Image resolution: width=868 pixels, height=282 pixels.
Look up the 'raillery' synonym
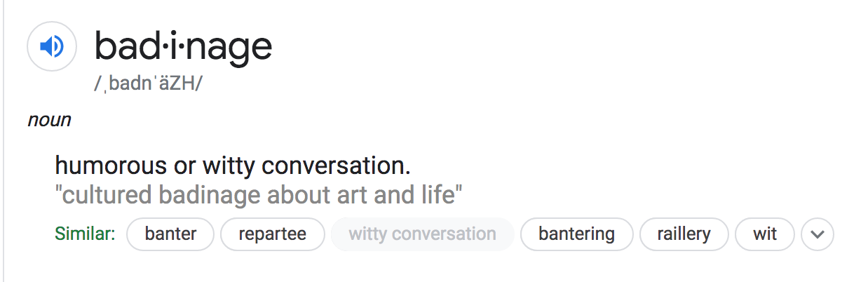click(684, 234)
